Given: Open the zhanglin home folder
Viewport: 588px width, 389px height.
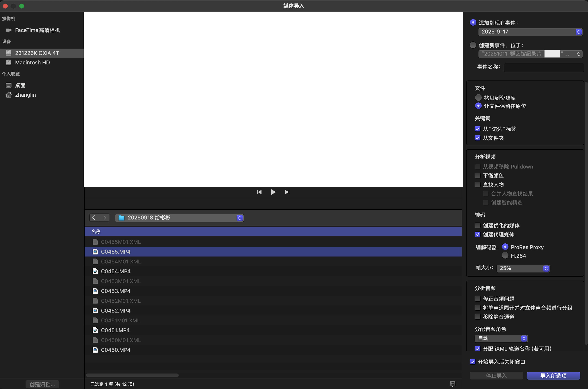Looking at the screenshot, I should point(25,95).
